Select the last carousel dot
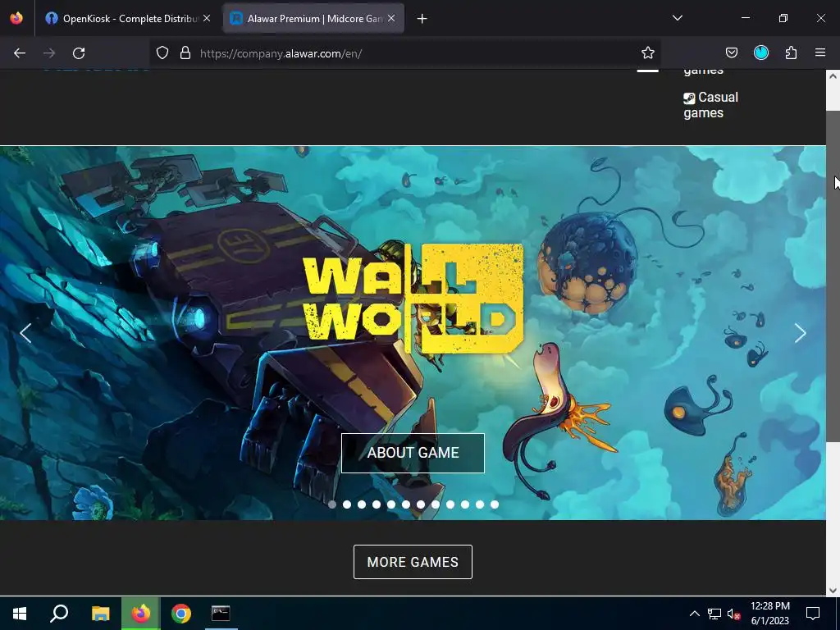Screen dimensions: 840x630 (x=495, y=504)
